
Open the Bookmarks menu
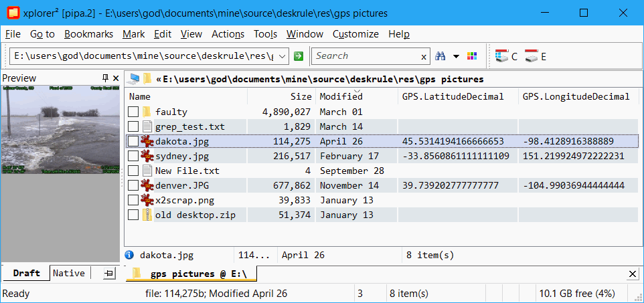(x=89, y=34)
